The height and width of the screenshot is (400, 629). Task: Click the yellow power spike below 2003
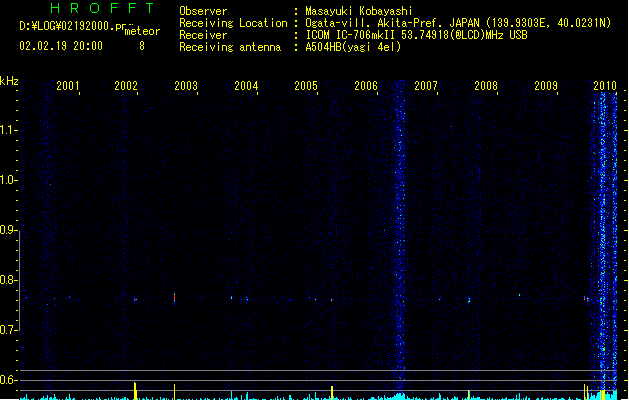pyautogui.click(x=174, y=392)
